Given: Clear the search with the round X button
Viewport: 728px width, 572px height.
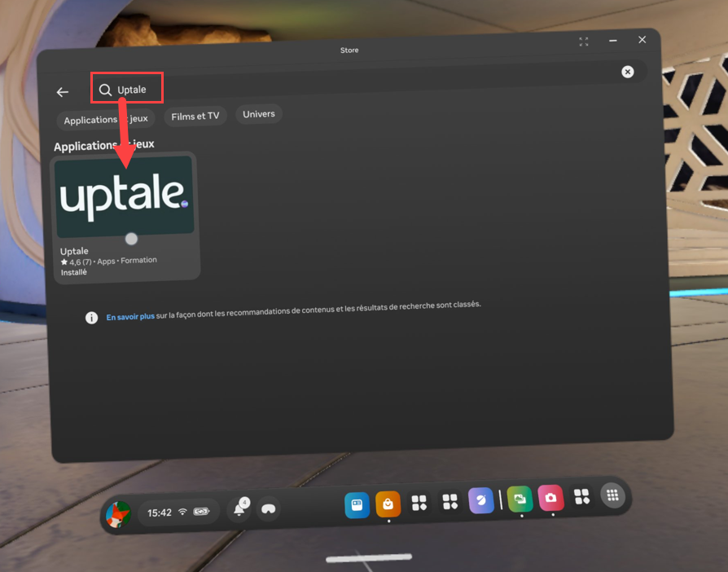Looking at the screenshot, I should pos(627,72).
